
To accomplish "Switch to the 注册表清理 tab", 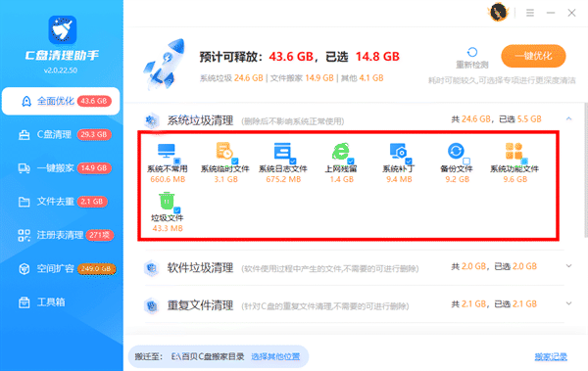I will [x=61, y=235].
